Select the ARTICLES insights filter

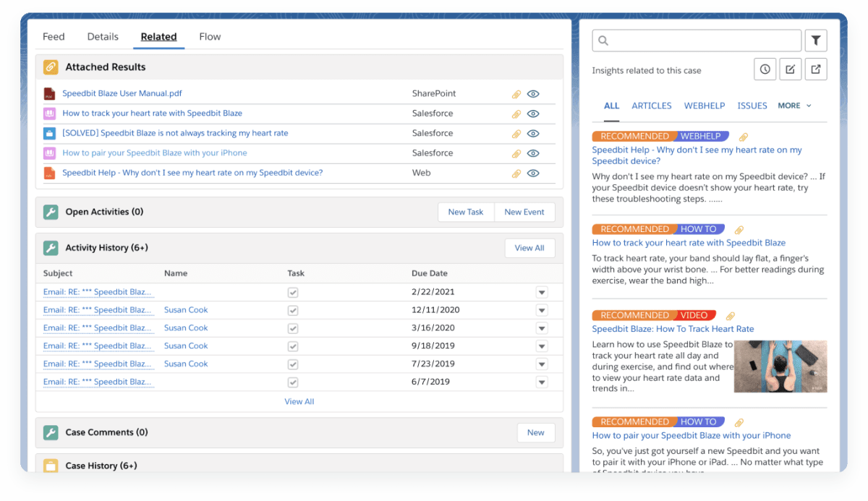[x=651, y=105]
